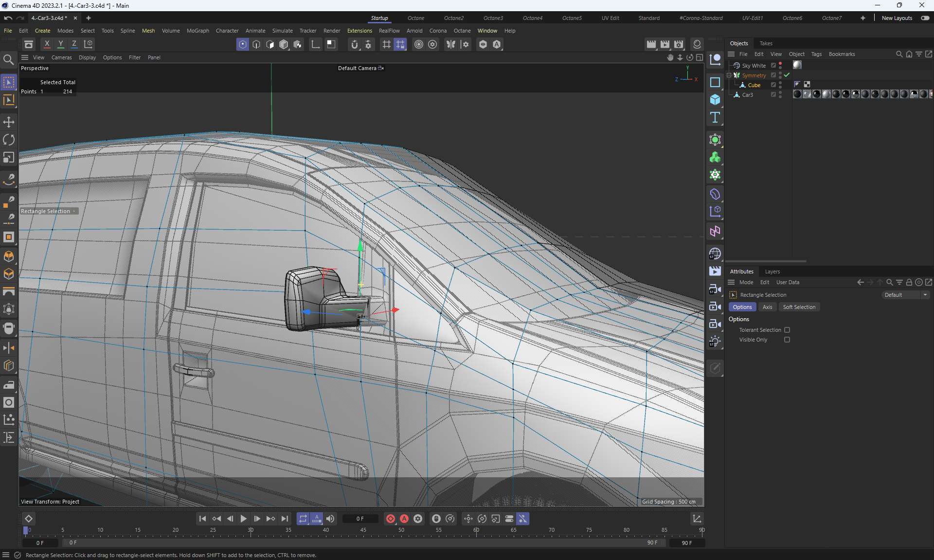Click the Cube primitive icon
The image size is (934, 560).
pyautogui.click(x=715, y=99)
